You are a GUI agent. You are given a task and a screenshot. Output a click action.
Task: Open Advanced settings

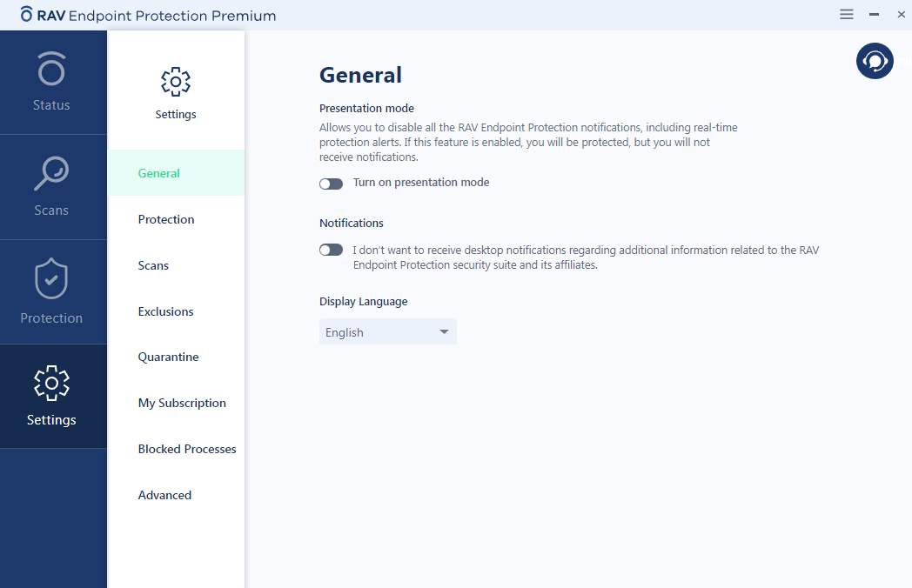point(164,495)
